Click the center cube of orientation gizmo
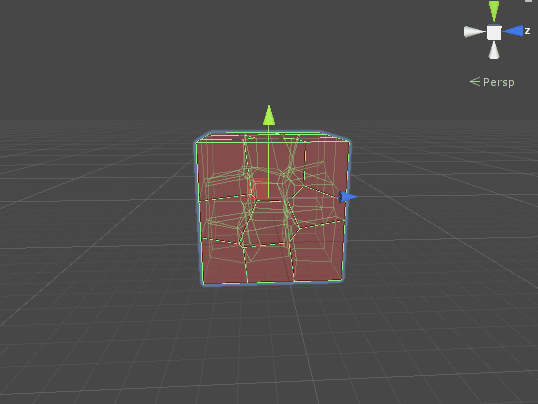The image size is (538, 404). click(x=494, y=33)
